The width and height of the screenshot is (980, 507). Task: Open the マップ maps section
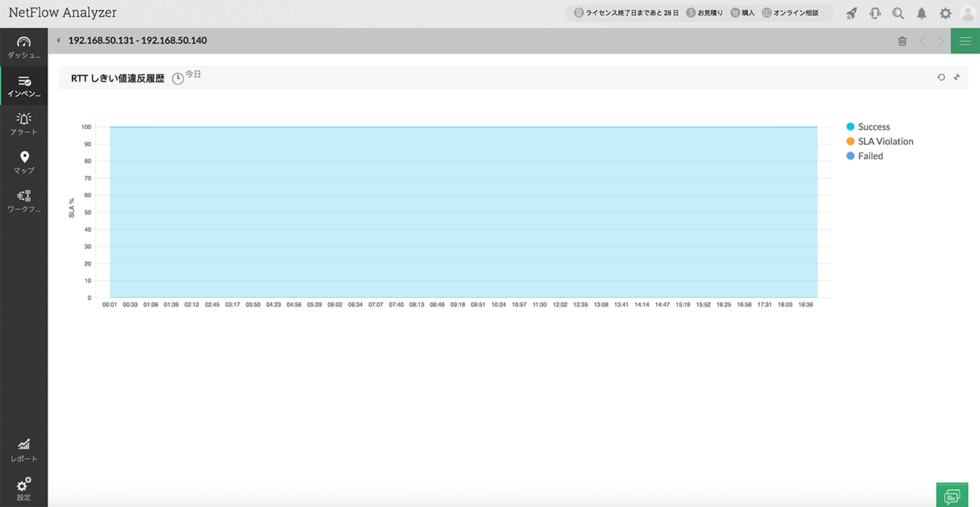[23, 162]
